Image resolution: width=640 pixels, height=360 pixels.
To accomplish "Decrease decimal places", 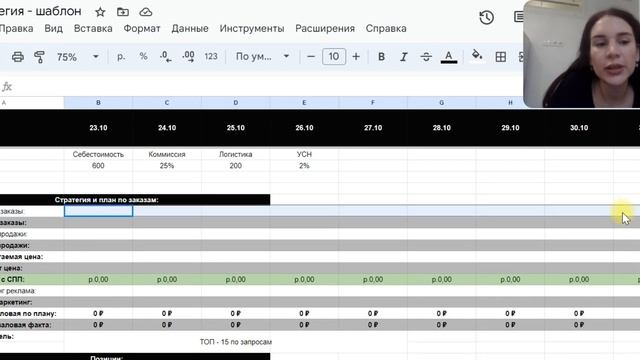I will pos(165,56).
